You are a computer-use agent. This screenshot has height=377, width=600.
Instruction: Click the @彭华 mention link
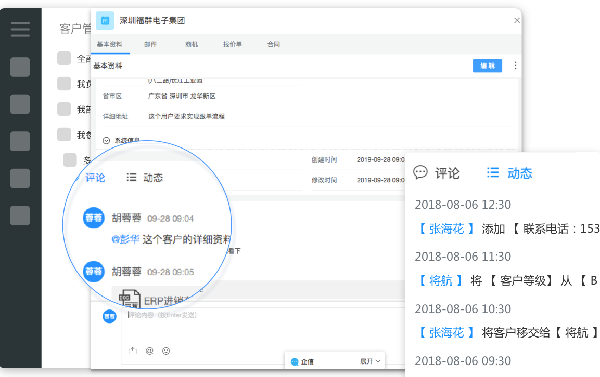(x=125, y=240)
